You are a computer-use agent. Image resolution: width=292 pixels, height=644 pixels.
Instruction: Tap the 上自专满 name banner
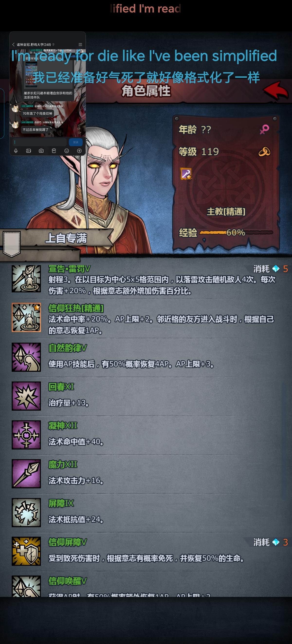point(66,238)
